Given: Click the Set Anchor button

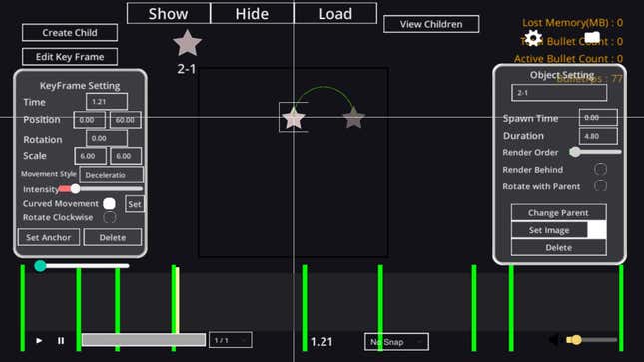Looking at the screenshot, I should coord(49,237).
